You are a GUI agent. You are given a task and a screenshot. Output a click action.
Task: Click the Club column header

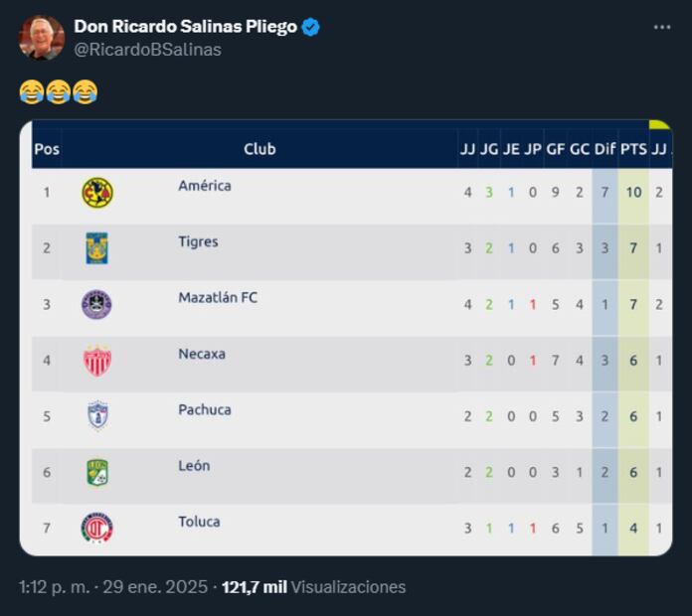tap(259, 149)
